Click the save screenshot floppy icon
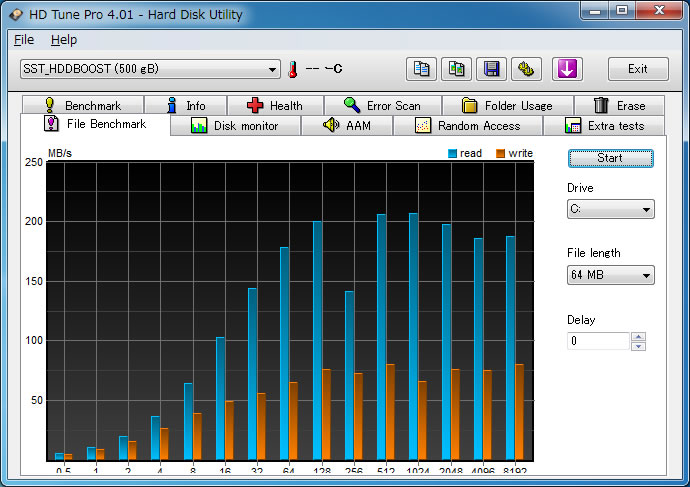The height and width of the screenshot is (487, 690). [x=491, y=69]
